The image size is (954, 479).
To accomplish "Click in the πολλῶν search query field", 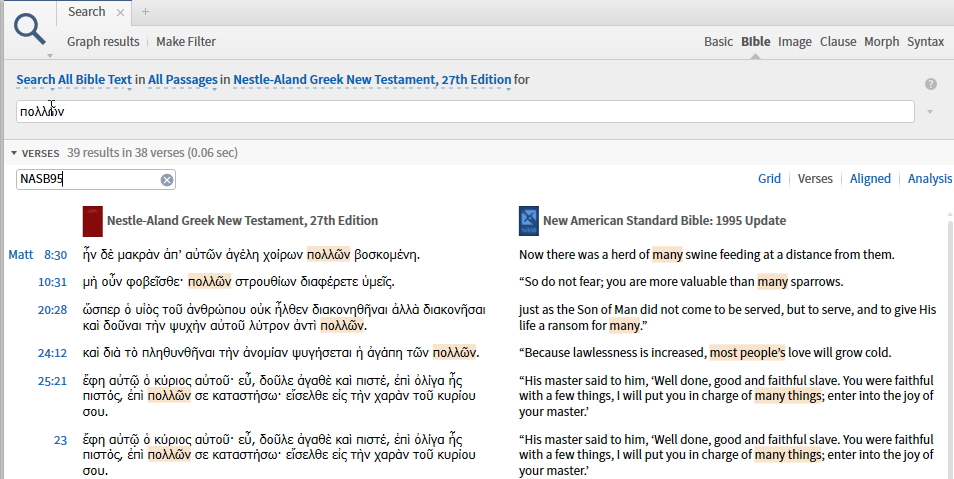I will pos(465,111).
